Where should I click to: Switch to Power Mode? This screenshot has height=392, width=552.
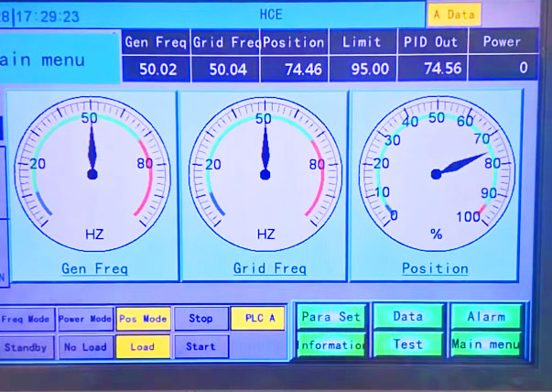[x=85, y=320]
